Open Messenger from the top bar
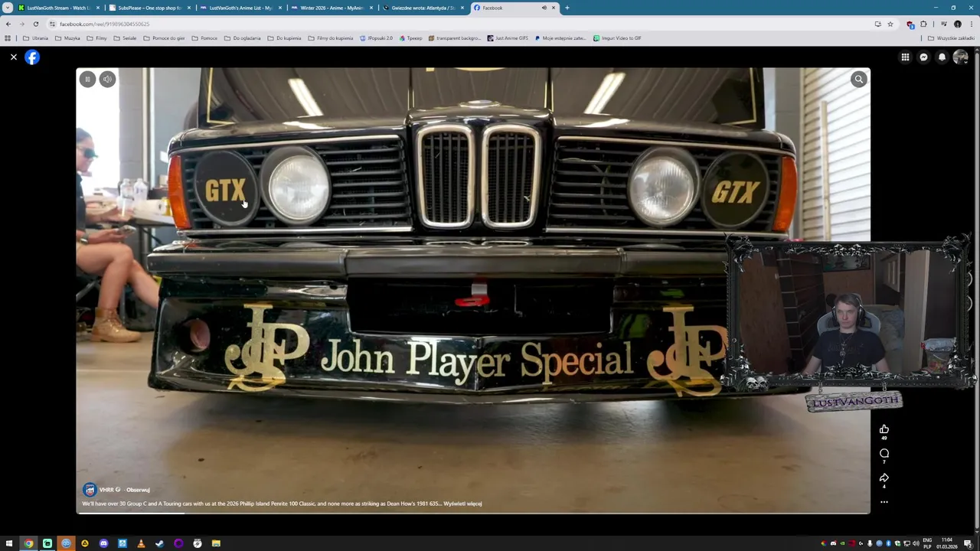980x551 pixels. (x=923, y=57)
